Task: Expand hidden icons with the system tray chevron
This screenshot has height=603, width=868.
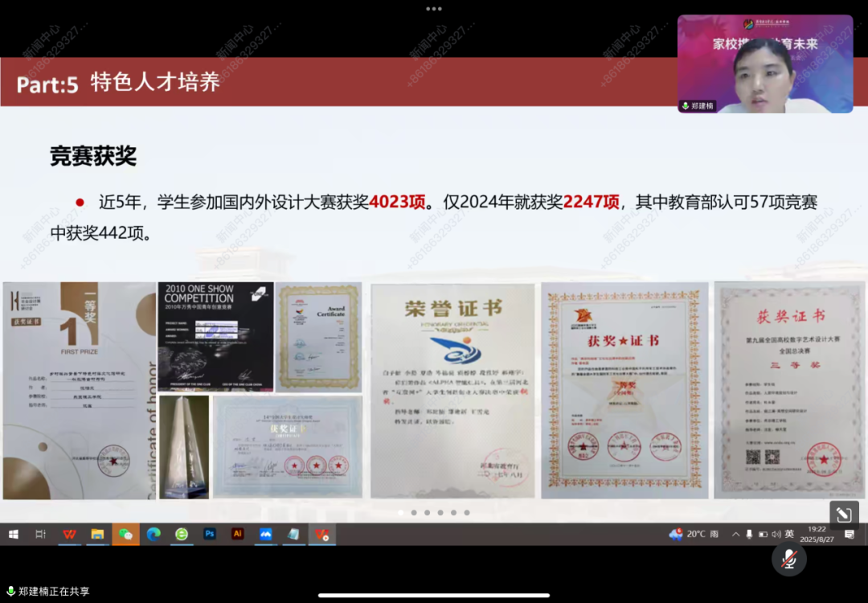Action: pyautogui.click(x=735, y=534)
